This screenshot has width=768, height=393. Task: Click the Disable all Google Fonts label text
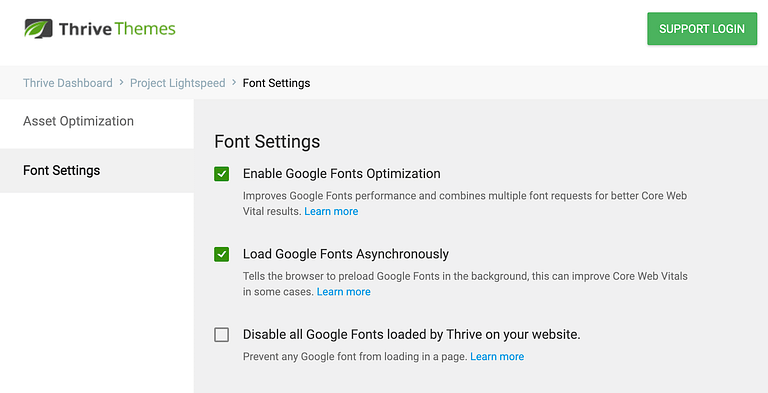411,335
